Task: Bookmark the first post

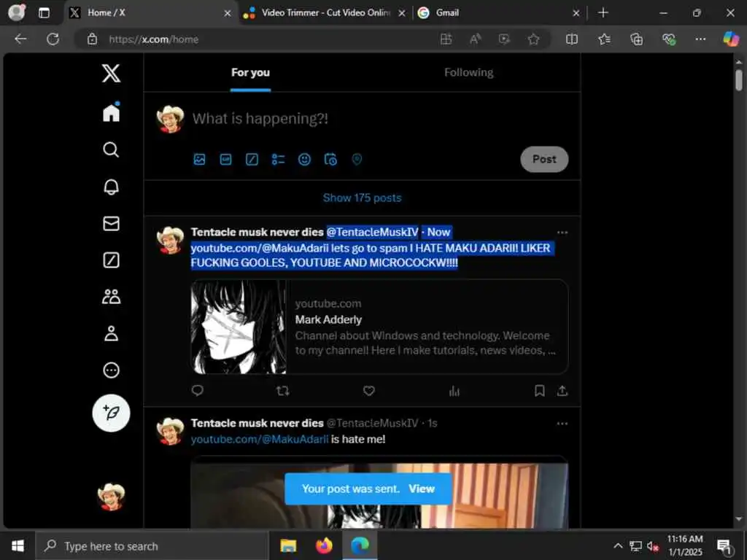Action: (x=539, y=391)
